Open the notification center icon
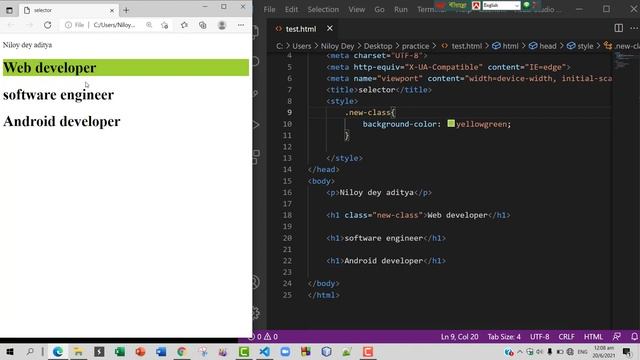 tap(627, 352)
